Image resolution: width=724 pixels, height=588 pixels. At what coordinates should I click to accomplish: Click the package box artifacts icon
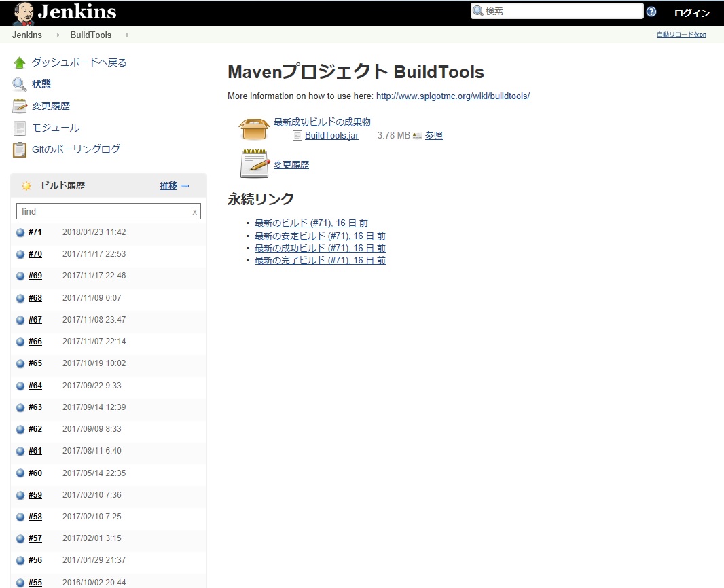pos(255,128)
